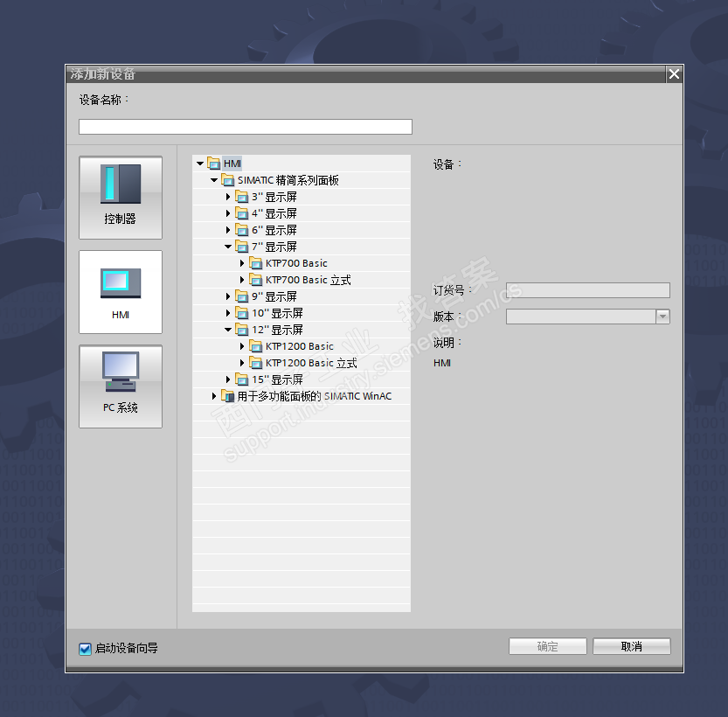728x717 pixels.
Task: Click the 10" 显示屏 folder icon
Action: pyautogui.click(x=241, y=313)
